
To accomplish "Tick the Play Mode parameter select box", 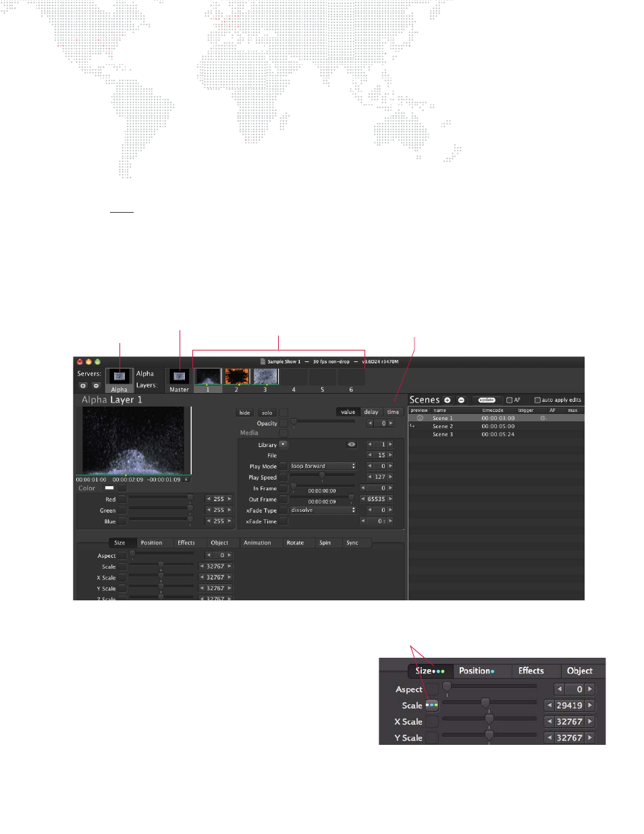I will [284, 466].
